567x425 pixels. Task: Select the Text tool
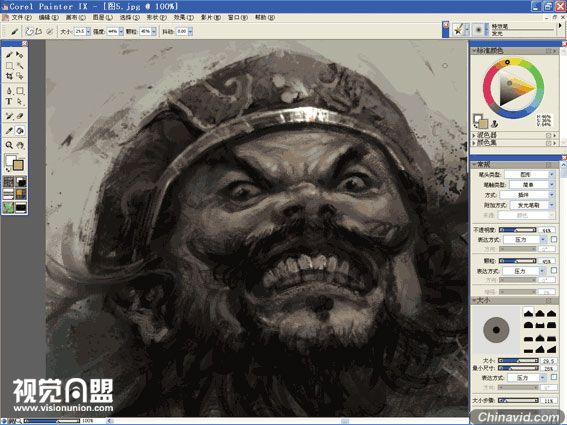pos(9,102)
